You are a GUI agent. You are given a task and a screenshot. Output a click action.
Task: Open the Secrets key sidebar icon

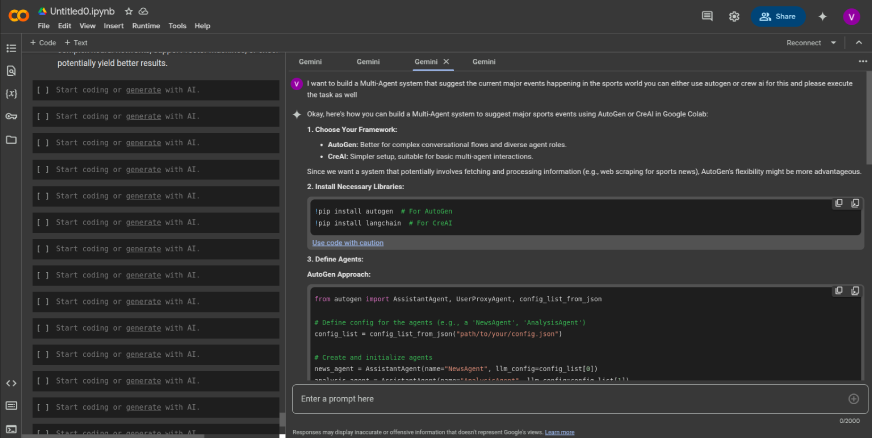(x=11, y=116)
